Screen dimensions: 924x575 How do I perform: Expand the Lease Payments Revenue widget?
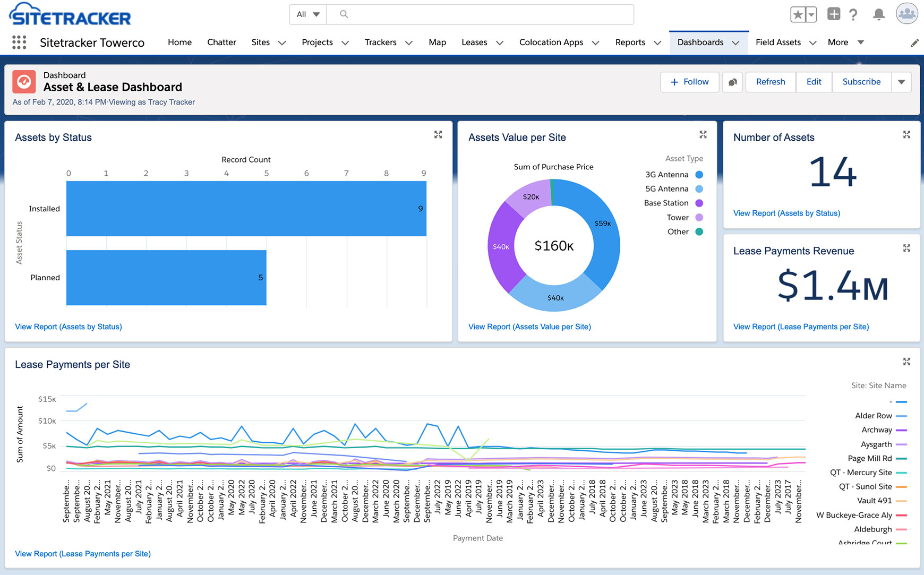906,248
